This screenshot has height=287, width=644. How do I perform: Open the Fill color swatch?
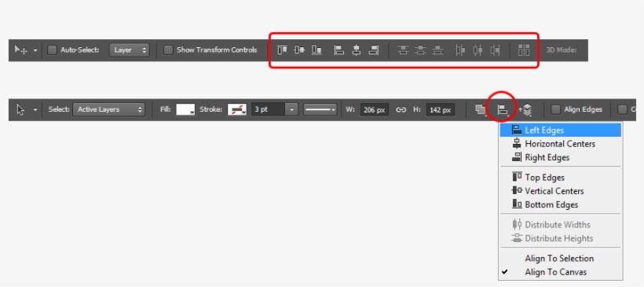click(x=185, y=109)
